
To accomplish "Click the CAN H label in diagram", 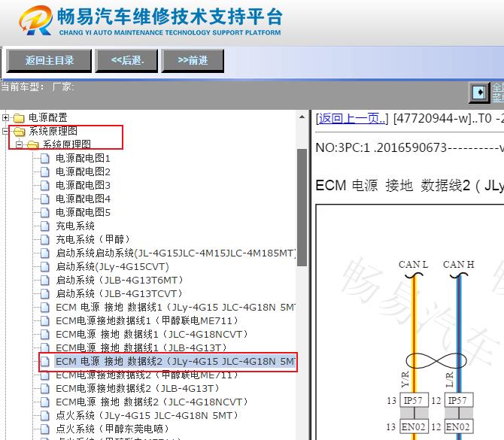I will coord(459,265).
